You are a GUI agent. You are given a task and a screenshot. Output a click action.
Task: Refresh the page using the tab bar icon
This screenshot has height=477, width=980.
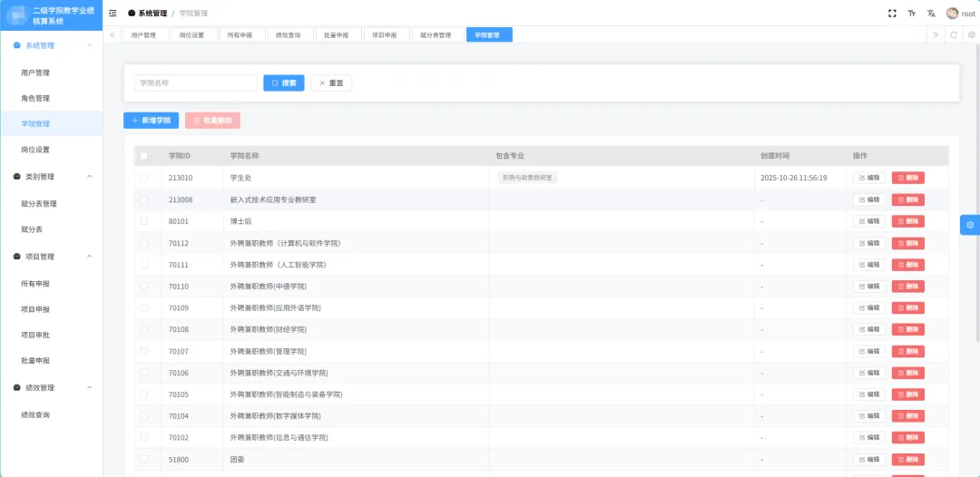(954, 35)
